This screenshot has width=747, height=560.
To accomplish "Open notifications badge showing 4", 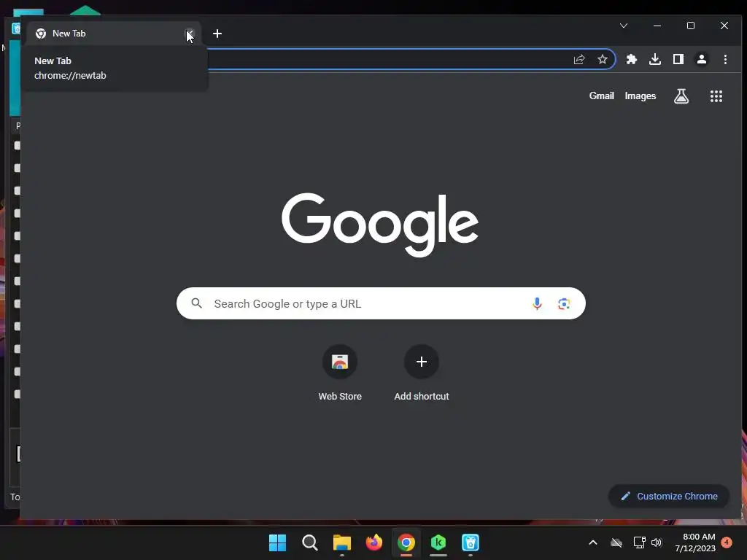I will point(727,542).
